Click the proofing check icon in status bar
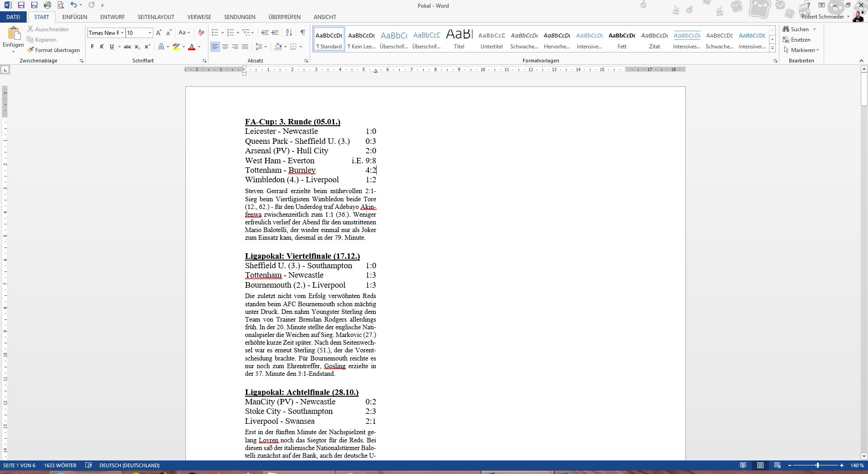The width and height of the screenshot is (868, 474). [89, 465]
